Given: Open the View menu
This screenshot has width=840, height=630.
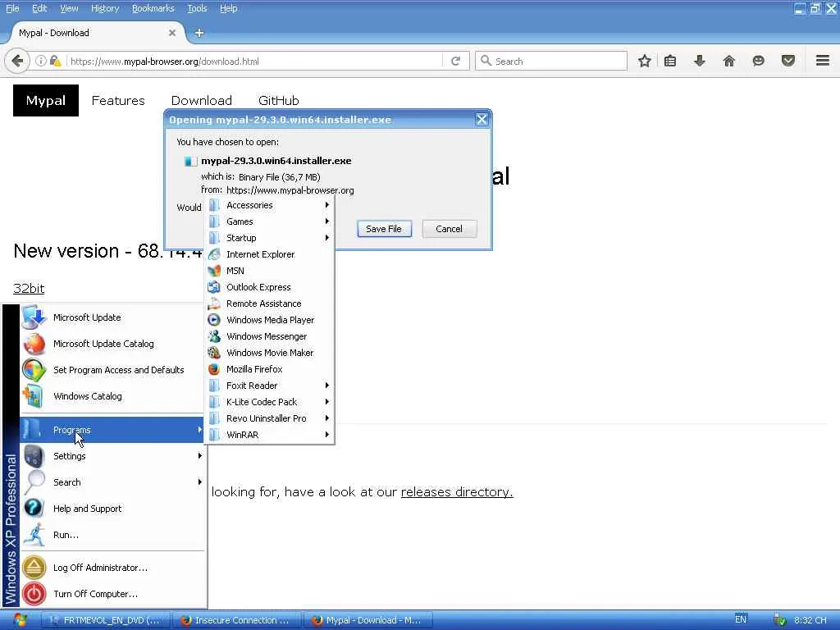Looking at the screenshot, I should (x=69, y=8).
